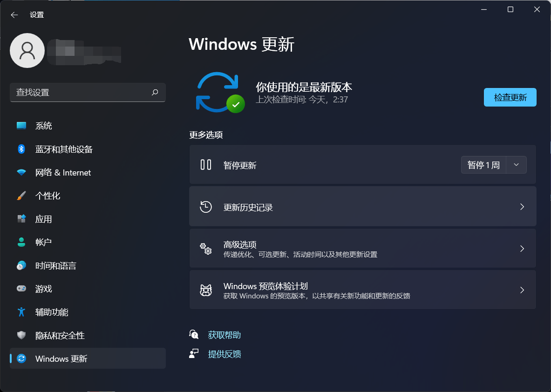Open the 获取帮助 link
551x392 pixels.
tap(224, 334)
